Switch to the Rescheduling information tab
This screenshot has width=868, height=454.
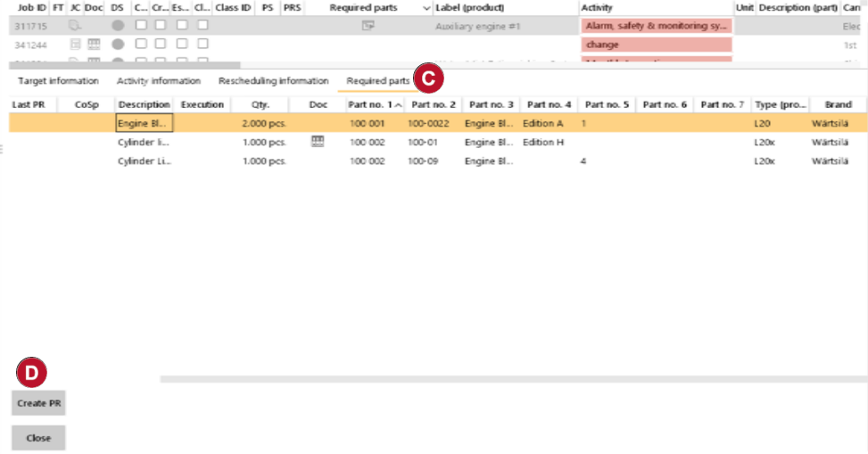click(x=274, y=81)
